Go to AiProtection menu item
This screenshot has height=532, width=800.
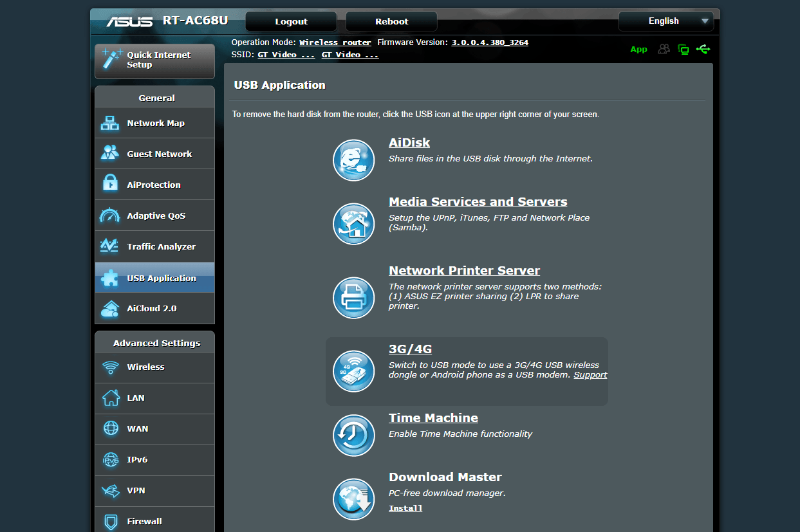(x=154, y=185)
